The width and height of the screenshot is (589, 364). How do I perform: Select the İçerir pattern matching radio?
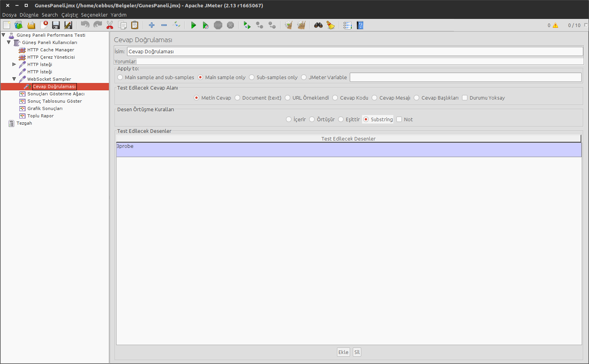(x=289, y=120)
